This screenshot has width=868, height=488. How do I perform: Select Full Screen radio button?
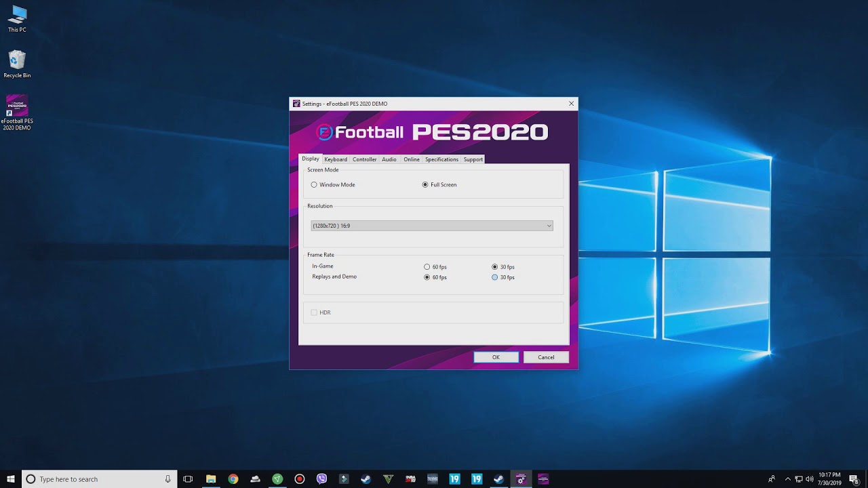click(x=425, y=184)
